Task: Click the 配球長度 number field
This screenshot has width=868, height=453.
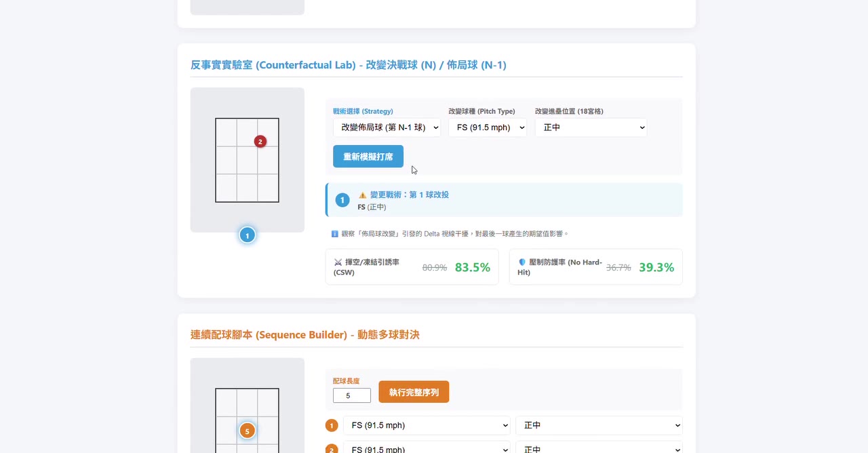Action: tap(352, 395)
